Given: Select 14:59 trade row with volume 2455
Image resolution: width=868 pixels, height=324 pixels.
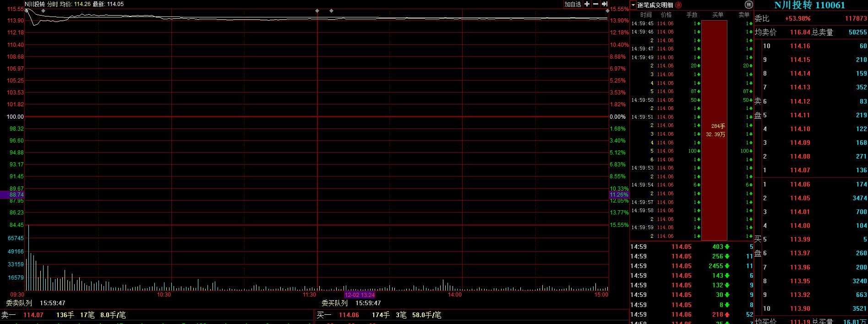Looking at the screenshot, I should pyautogui.click(x=692, y=266).
